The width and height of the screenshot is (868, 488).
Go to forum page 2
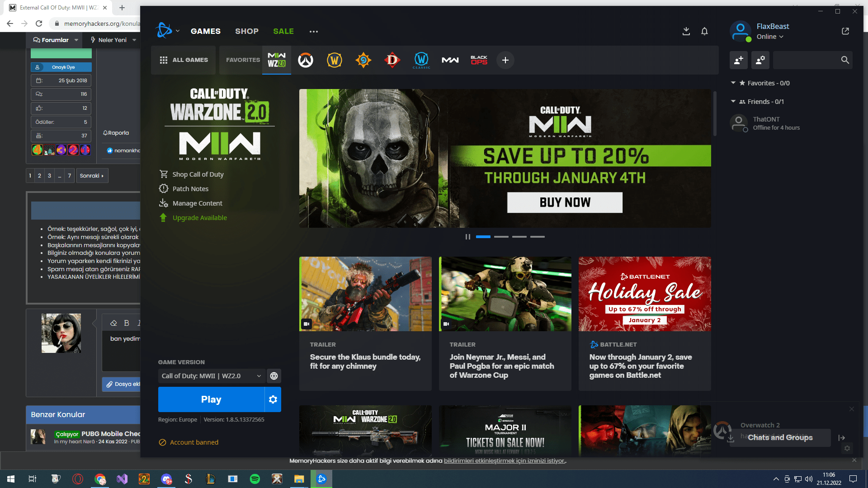coord(39,176)
